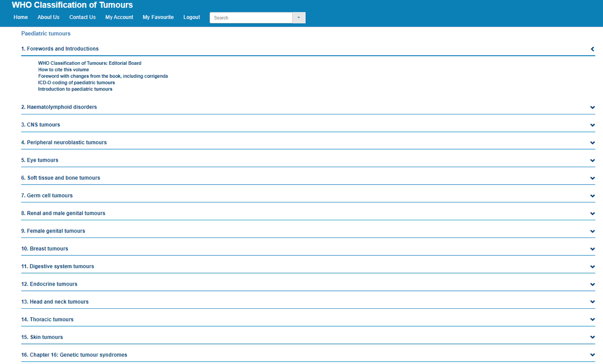603x364 pixels.
Task: Select 14. Thoracic tumours section title
Action: [x=47, y=319]
